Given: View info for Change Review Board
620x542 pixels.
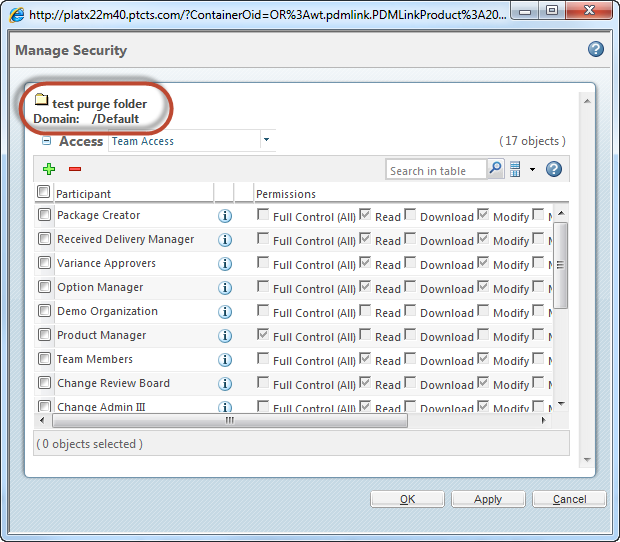Looking at the screenshot, I should pyautogui.click(x=225, y=384).
